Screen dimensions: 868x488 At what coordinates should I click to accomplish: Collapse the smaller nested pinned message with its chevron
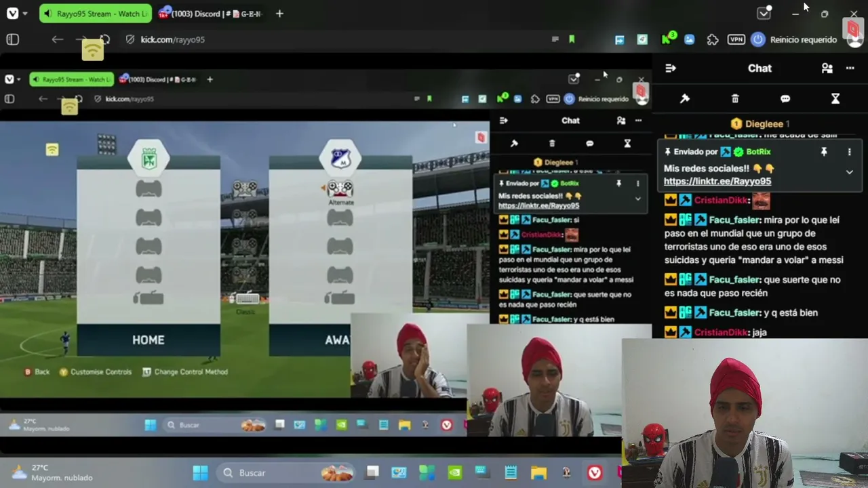click(x=637, y=199)
